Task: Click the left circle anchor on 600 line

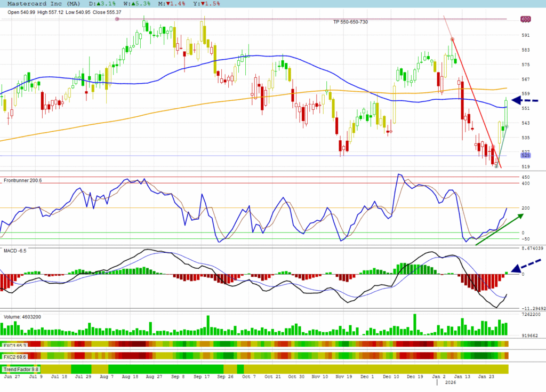Action: click(117, 19)
